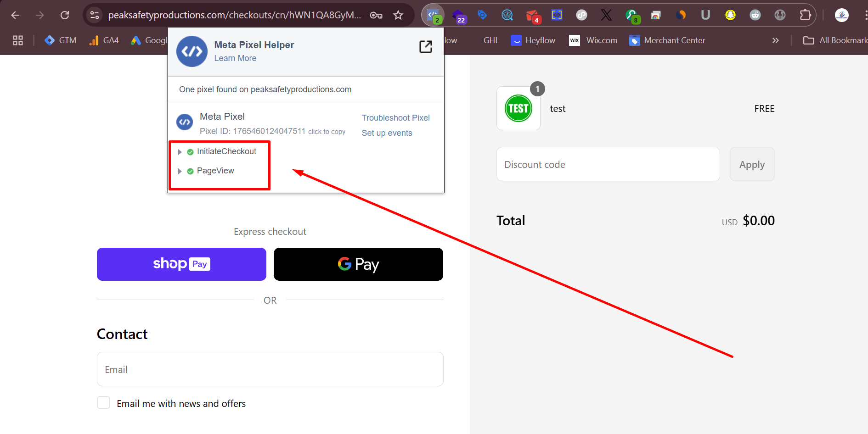Open the Heyflow bookmark
Viewport: 868px width, 434px height.
coord(533,40)
